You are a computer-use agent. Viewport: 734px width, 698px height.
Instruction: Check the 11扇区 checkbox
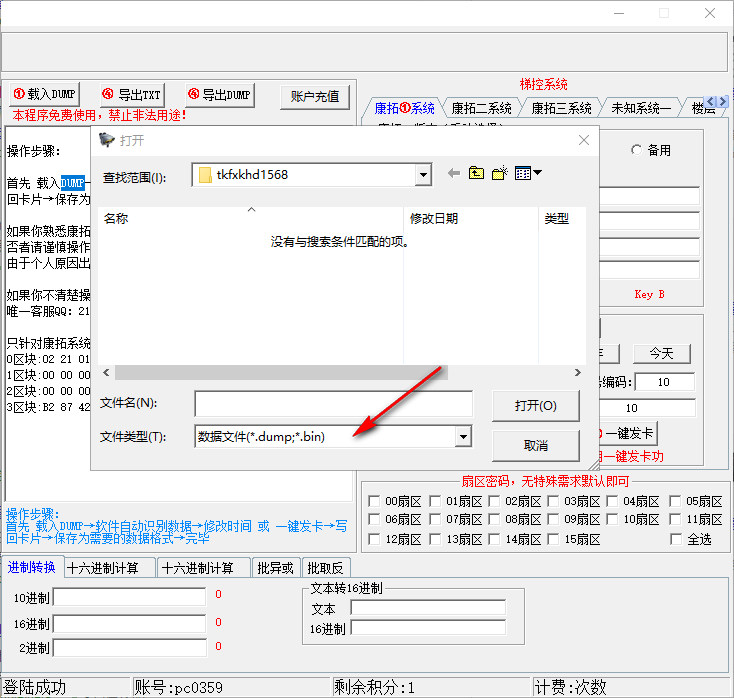(675, 519)
